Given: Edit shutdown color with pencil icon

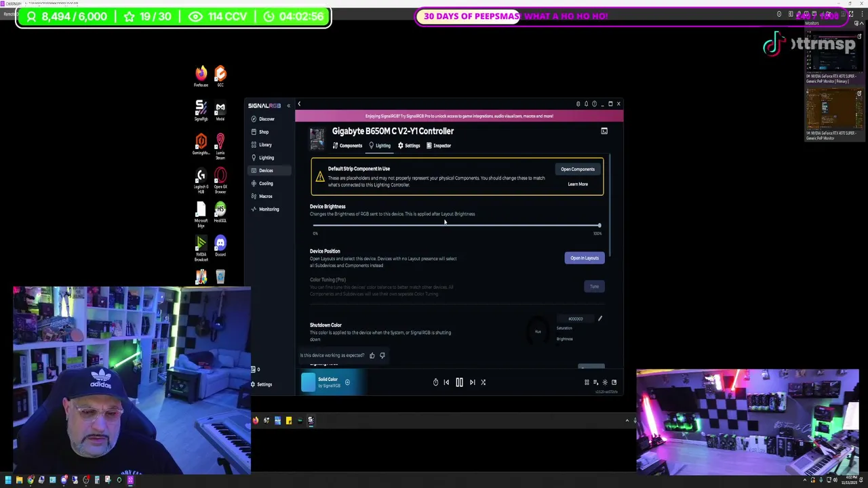Looking at the screenshot, I should tap(599, 319).
